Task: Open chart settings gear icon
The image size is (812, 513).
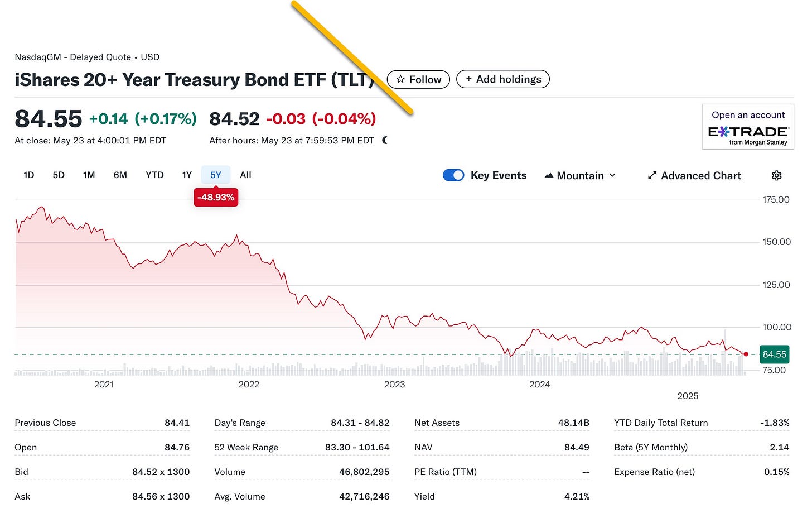Action: (776, 175)
